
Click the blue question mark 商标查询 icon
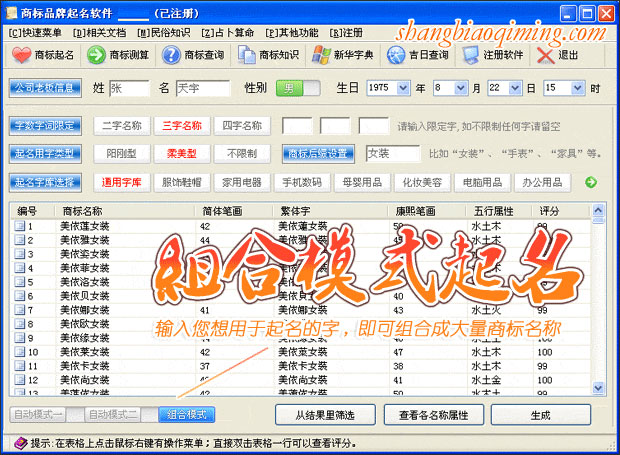click(x=171, y=55)
